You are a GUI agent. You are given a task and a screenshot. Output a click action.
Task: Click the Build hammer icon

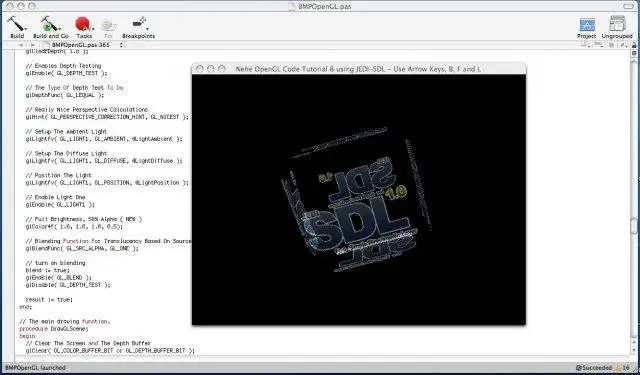pyautogui.click(x=16, y=24)
